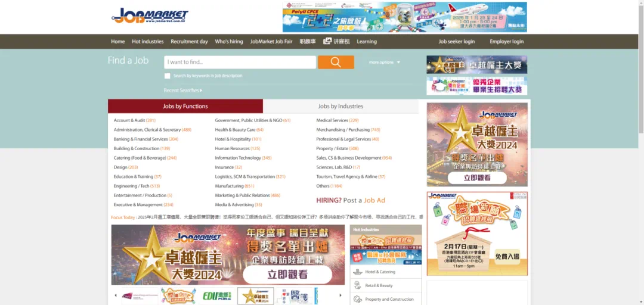Image resolution: width=644 pixels, height=305 pixels.
Task: Click the orange magnifier search button
Action: (x=336, y=63)
